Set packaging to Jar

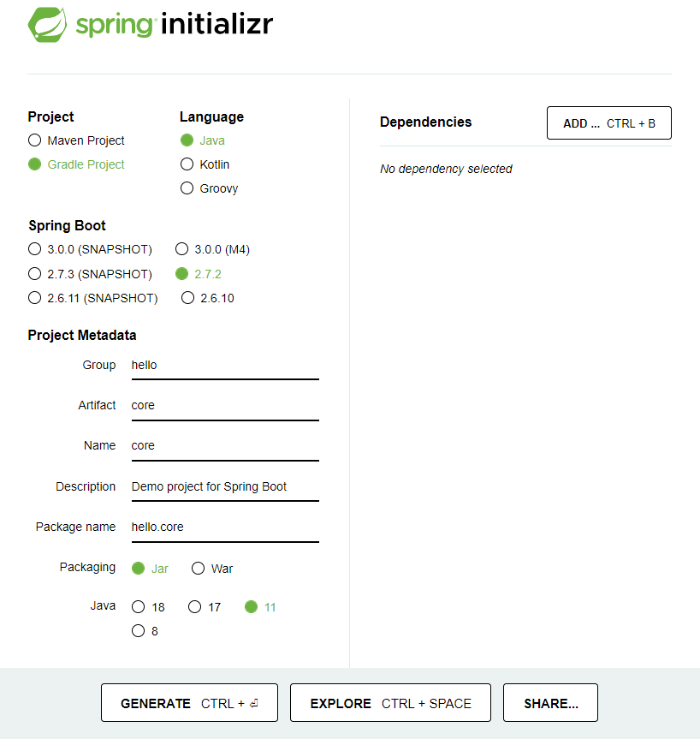point(138,569)
